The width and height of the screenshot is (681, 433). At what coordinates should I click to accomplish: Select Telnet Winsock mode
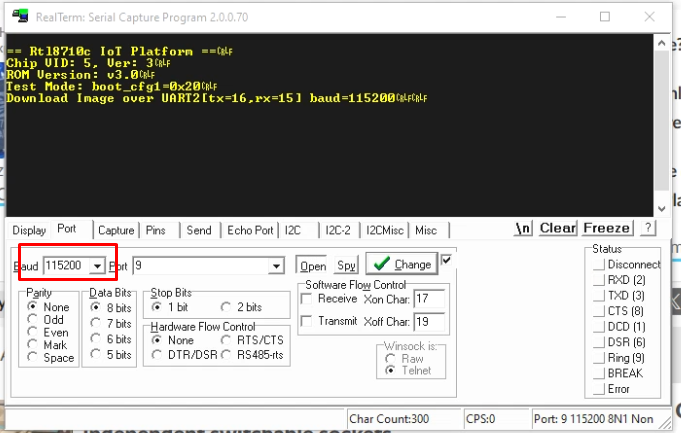[x=408, y=370]
